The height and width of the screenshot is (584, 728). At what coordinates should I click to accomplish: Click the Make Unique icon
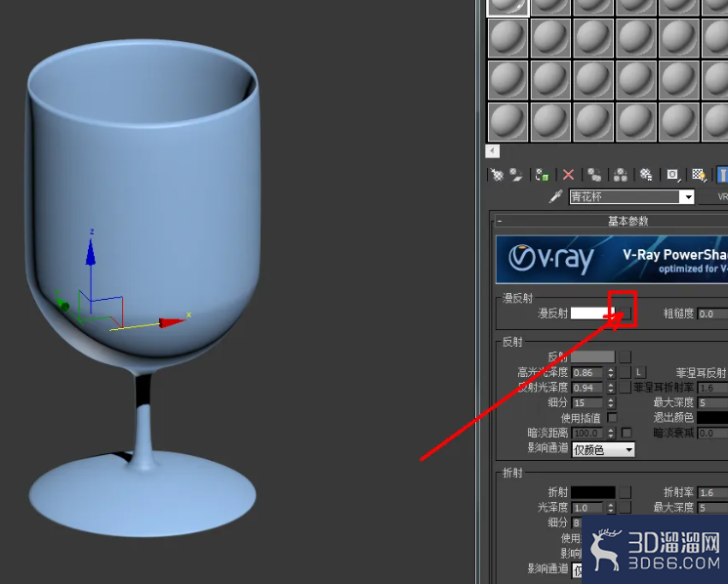coord(621,175)
